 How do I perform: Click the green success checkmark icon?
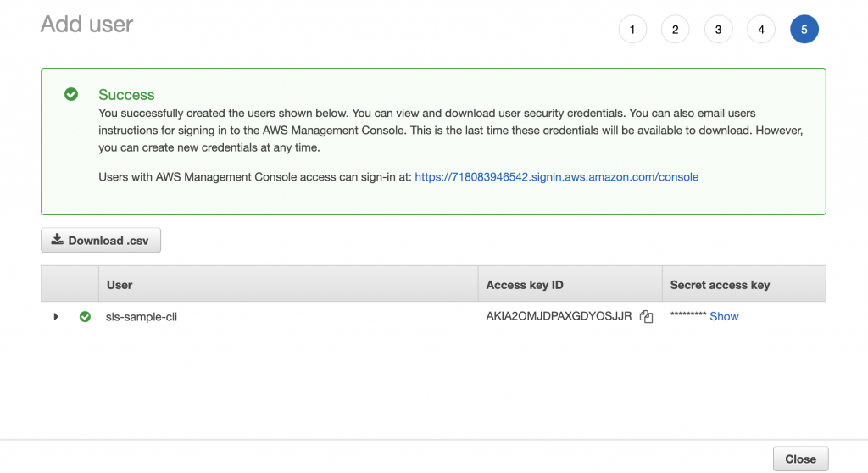[x=71, y=94]
